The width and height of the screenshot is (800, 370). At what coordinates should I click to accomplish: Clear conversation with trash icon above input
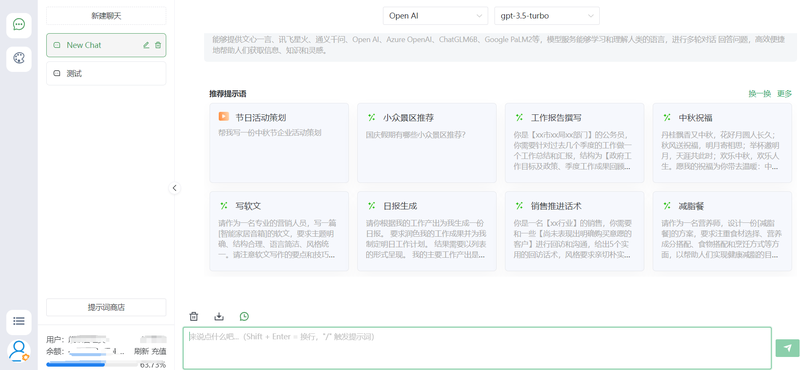pos(193,316)
